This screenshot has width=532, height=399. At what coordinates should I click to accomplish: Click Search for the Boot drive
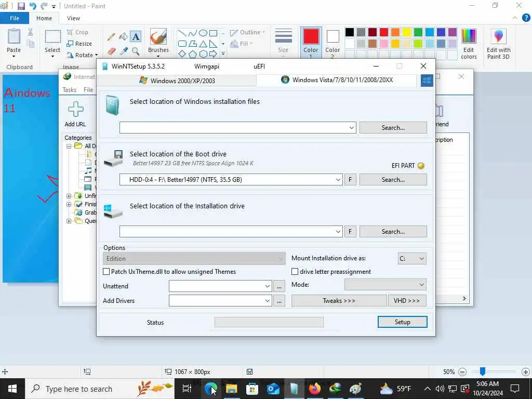click(393, 179)
